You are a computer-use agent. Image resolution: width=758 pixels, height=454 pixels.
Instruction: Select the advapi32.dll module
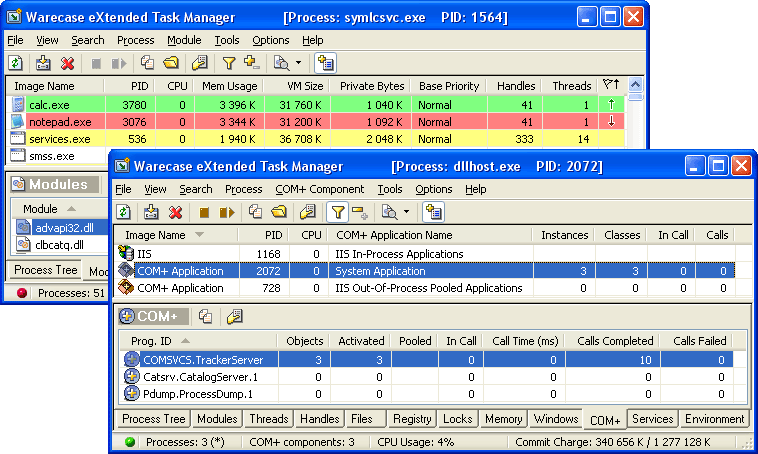tap(60, 228)
